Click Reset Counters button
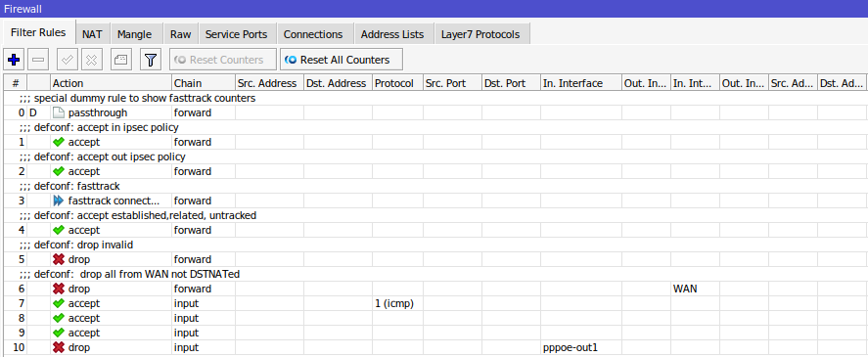Viewport: 868px width, 357px height. click(x=223, y=60)
